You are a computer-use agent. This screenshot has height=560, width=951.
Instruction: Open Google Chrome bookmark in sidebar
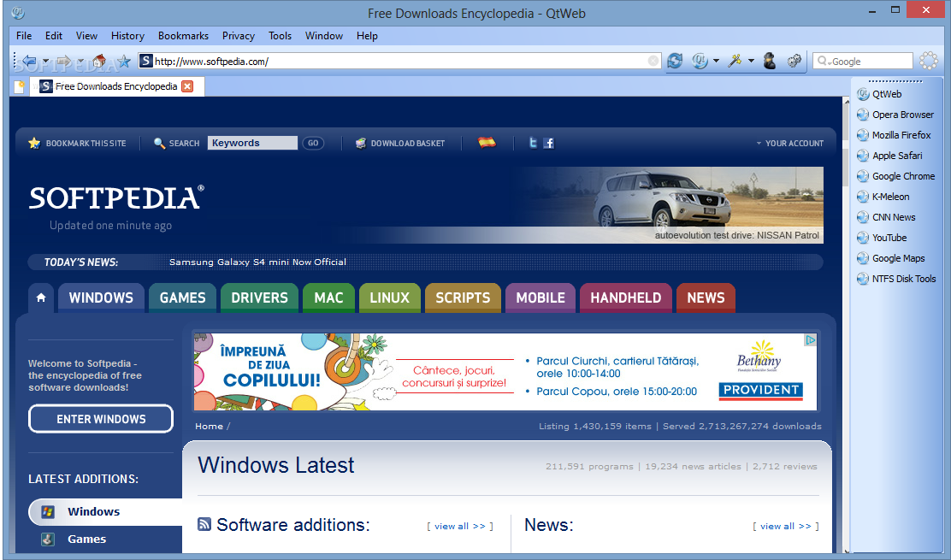(895, 176)
